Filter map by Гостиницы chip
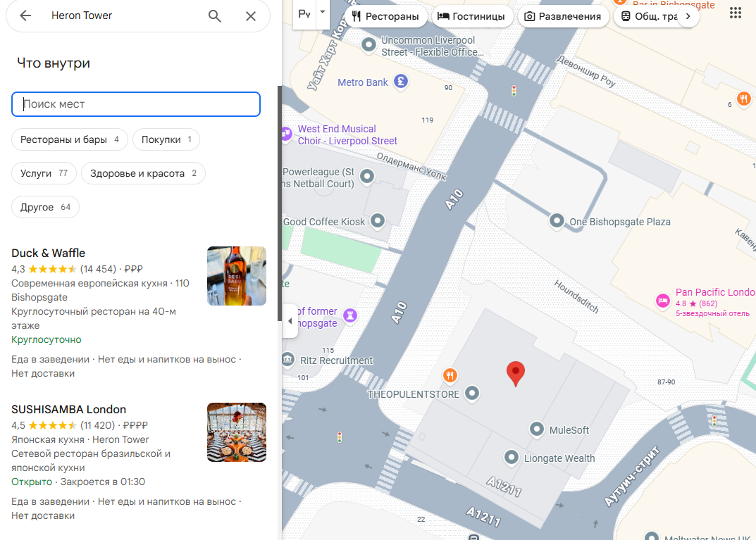Screen dimensions: 756x540 [471, 16]
